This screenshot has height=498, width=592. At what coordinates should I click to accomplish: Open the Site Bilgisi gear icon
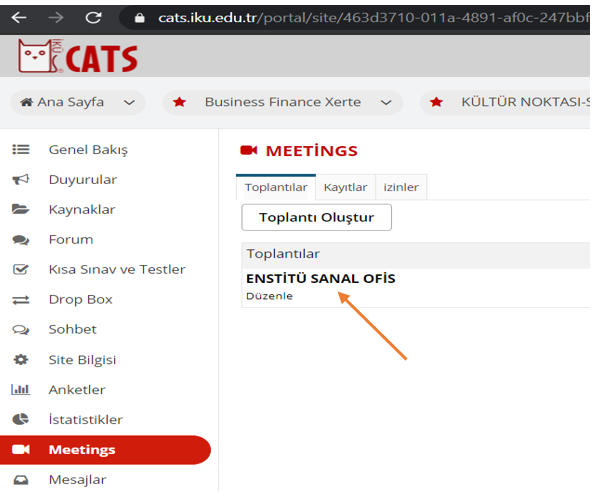[x=21, y=359]
